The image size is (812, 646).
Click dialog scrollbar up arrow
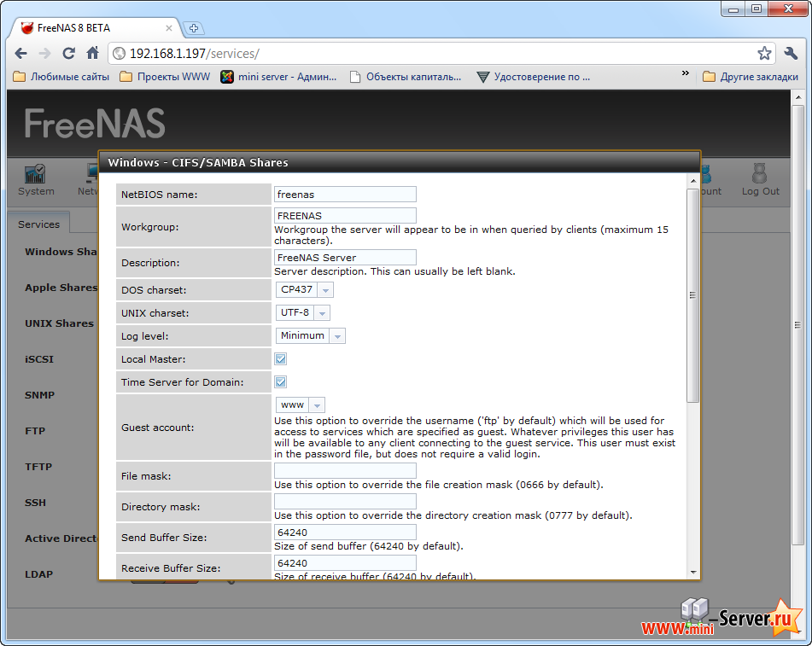click(693, 181)
